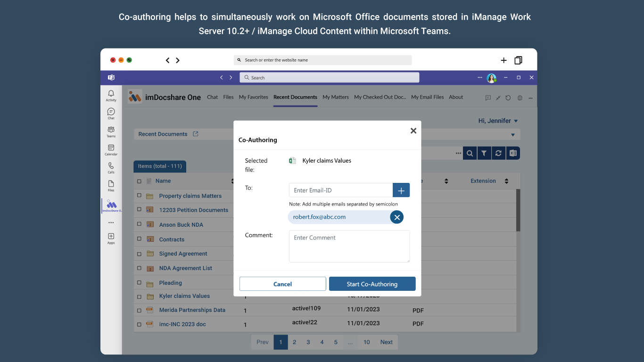Open the Files tab in imDocshare
644x362 pixels.
click(x=229, y=97)
